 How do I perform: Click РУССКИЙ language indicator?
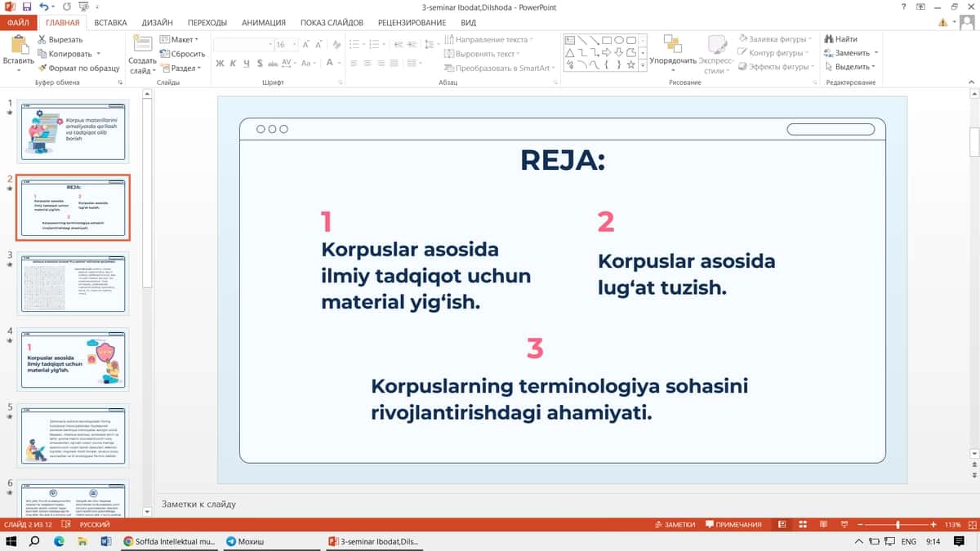click(94, 524)
